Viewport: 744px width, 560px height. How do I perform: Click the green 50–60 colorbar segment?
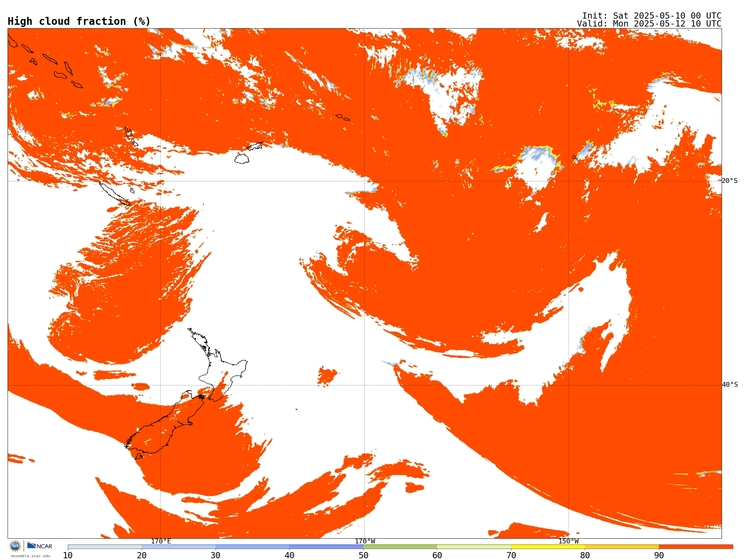[x=400, y=547]
